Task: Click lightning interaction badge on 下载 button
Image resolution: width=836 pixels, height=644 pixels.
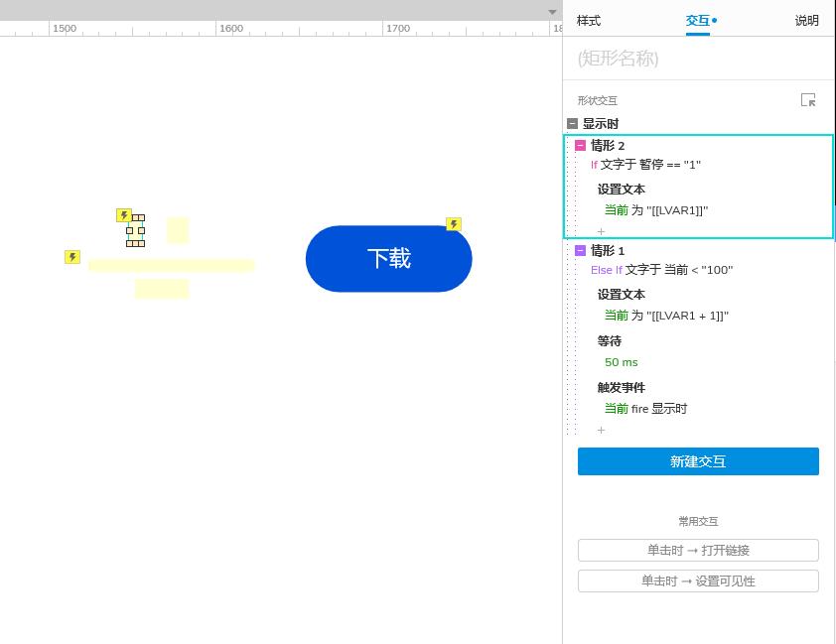Action: tap(454, 223)
